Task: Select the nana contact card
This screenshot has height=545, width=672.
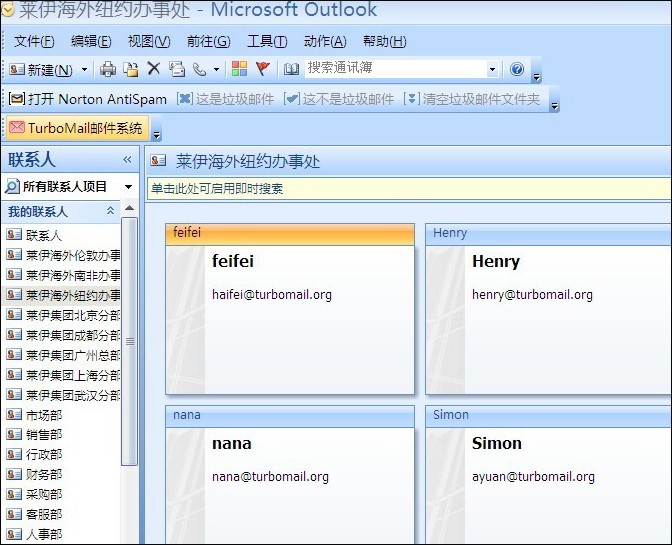Action: 290,475
